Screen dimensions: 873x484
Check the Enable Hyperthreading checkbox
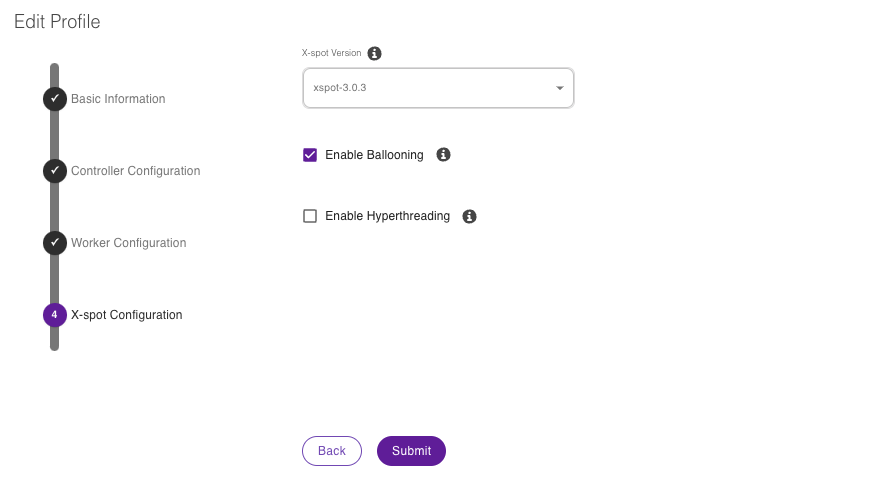310,216
